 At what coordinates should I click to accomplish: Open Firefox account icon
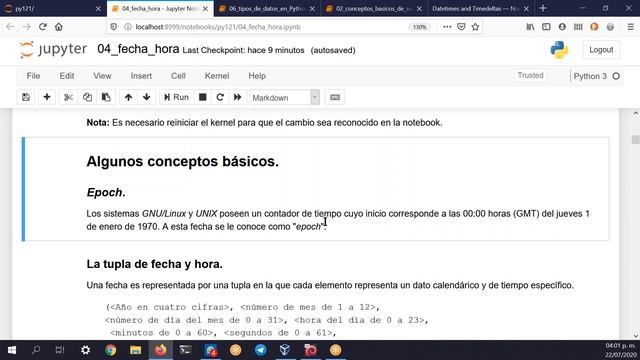pos(562,27)
